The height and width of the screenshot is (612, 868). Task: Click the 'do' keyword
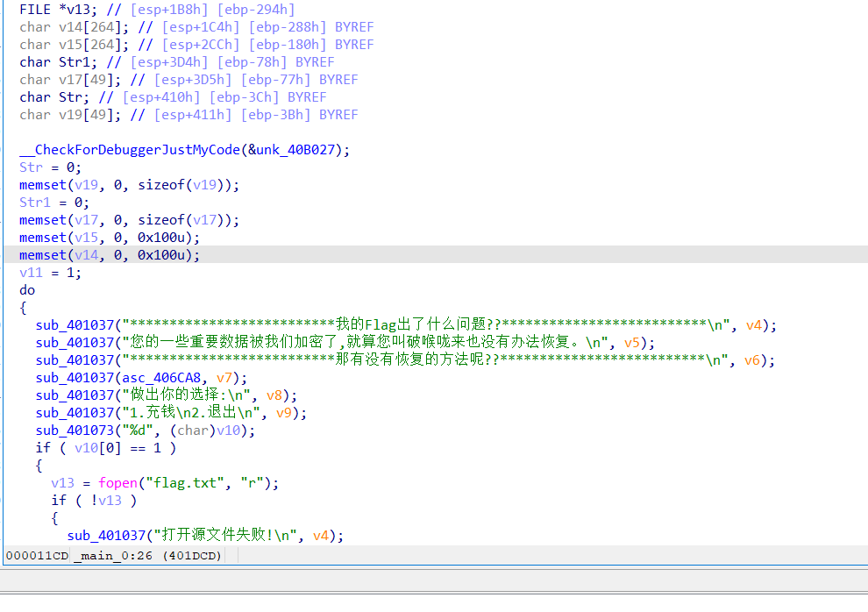click(27, 290)
